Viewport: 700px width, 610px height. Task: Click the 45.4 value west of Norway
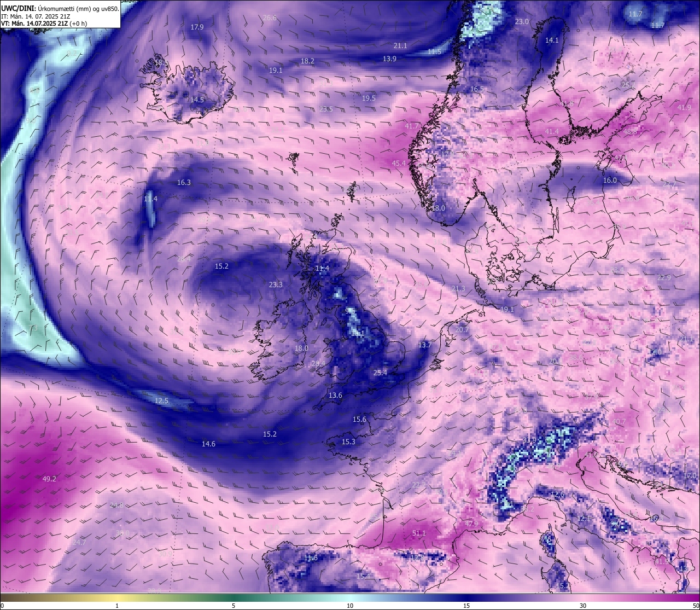tap(399, 163)
